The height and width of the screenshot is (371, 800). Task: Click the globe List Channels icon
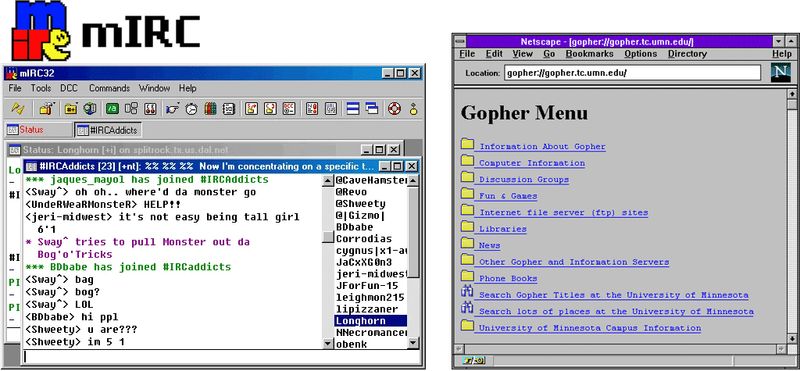90,108
